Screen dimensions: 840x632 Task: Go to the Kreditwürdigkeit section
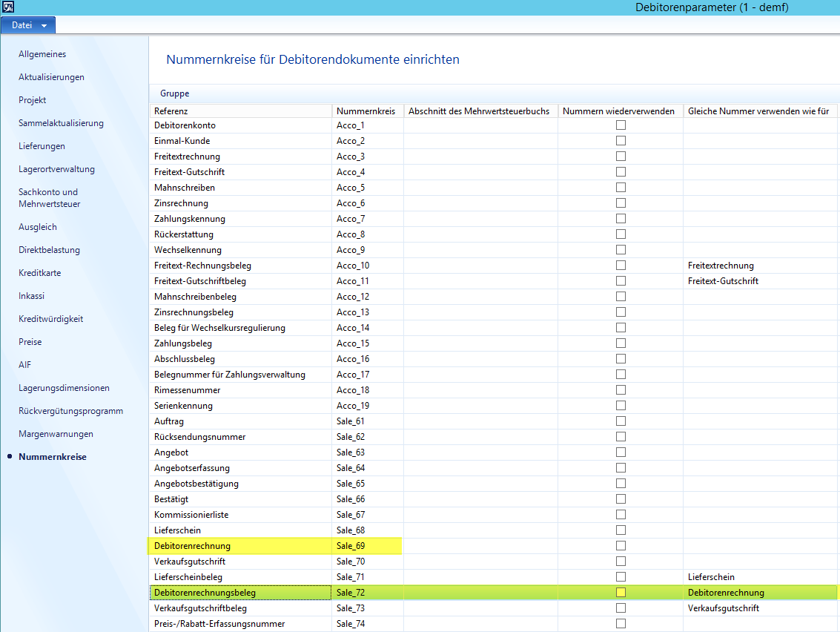[x=50, y=319]
